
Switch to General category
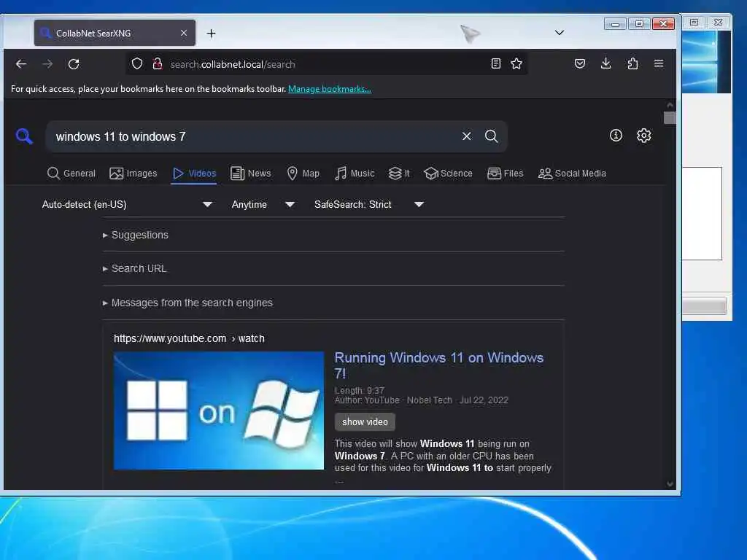[71, 174]
